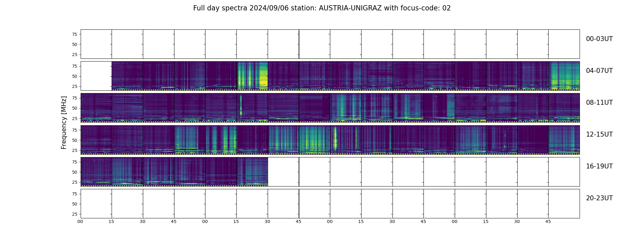The width and height of the screenshot is (644, 245).
Task: Click the 08-11UT panel with the flat teal block
Action: click(x=439, y=107)
